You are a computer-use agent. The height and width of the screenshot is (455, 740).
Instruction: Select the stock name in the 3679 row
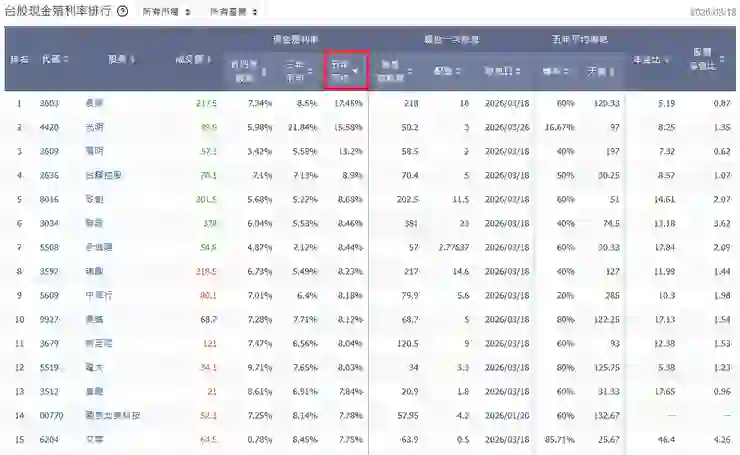(99, 344)
